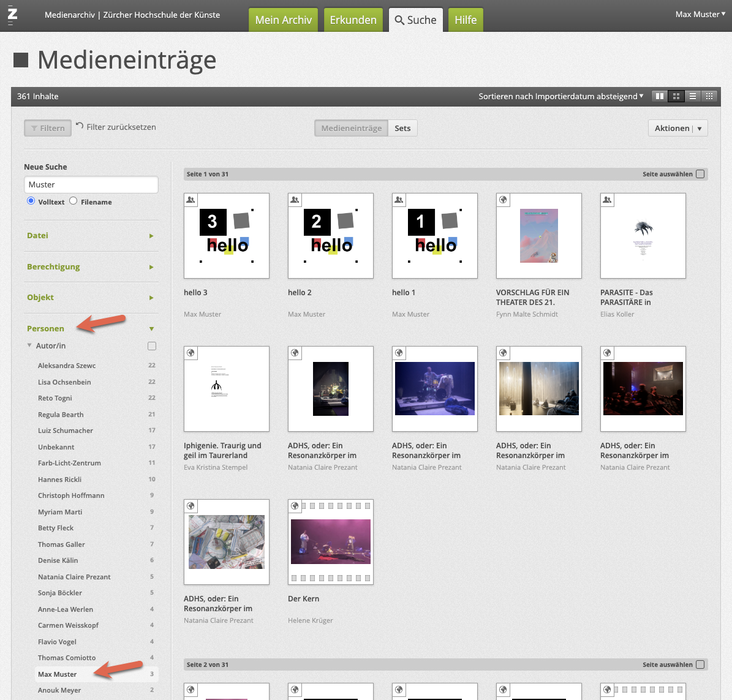Filter by author Unbekannt
The height and width of the screenshot is (700, 732).
97,446
